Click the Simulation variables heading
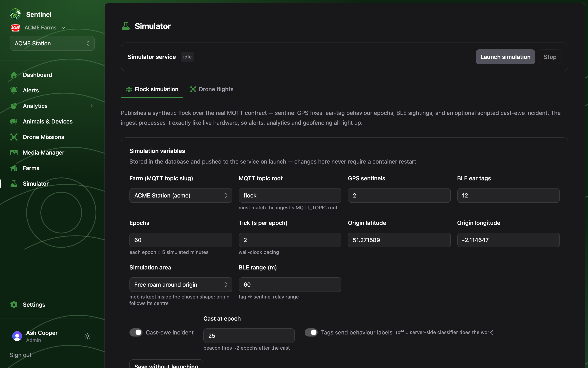 pos(157,151)
